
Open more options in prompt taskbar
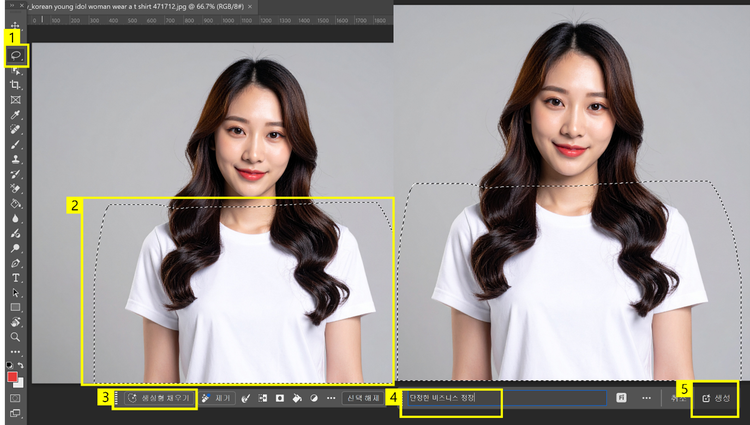[647, 398]
